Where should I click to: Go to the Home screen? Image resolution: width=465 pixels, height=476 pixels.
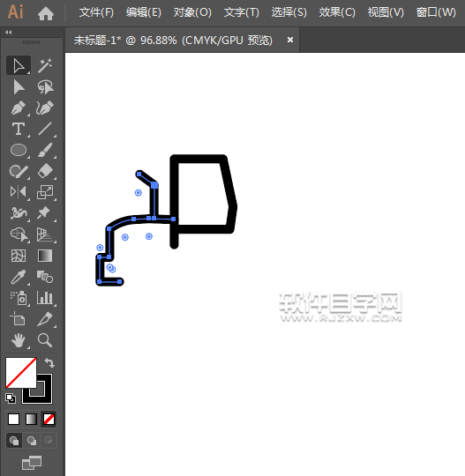[x=46, y=13]
